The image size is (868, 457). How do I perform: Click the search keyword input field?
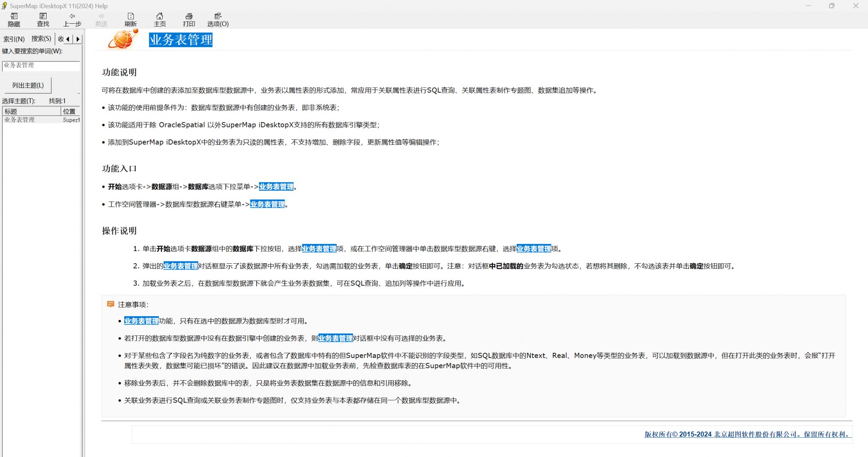(41, 65)
